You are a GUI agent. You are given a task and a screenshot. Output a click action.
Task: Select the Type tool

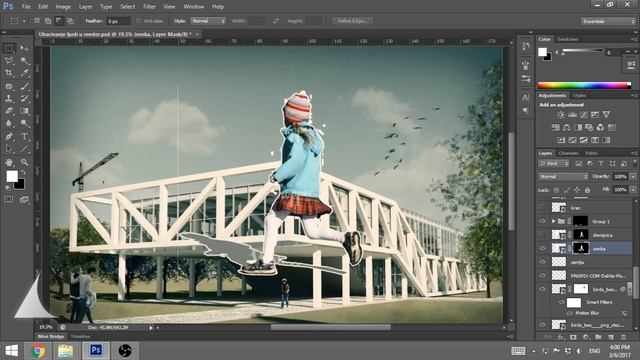point(24,136)
